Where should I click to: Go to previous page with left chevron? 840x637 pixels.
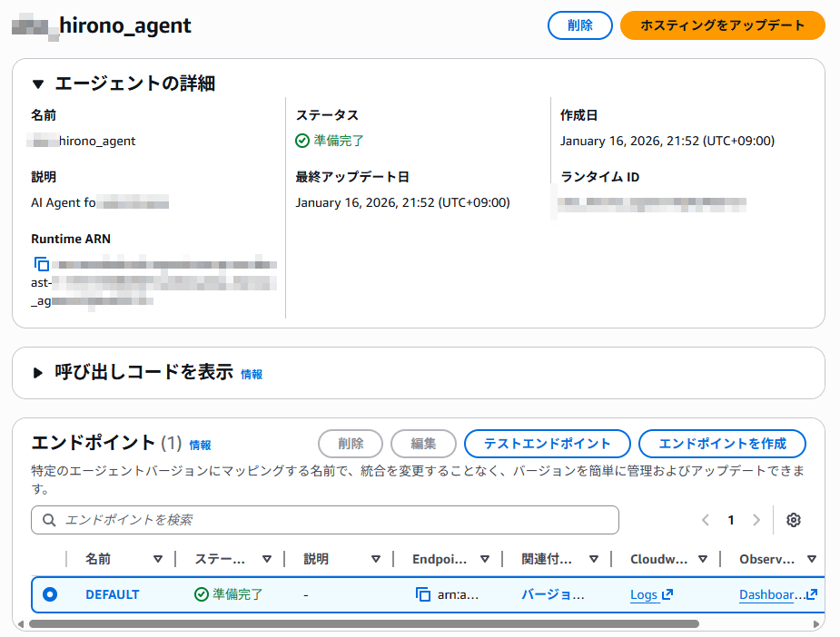[706, 520]
